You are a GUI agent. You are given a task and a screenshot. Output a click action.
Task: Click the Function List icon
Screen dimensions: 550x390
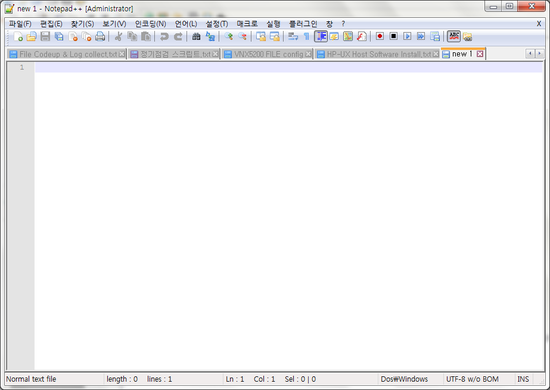362,36
